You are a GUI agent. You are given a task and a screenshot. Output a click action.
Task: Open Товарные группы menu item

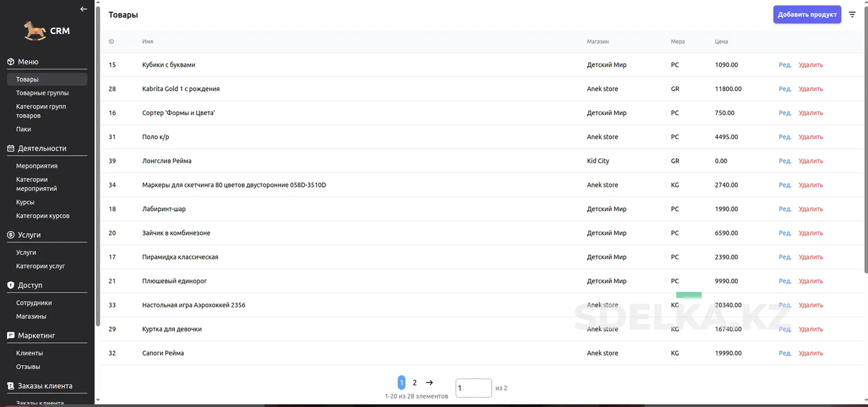click(x=42, y=93)
